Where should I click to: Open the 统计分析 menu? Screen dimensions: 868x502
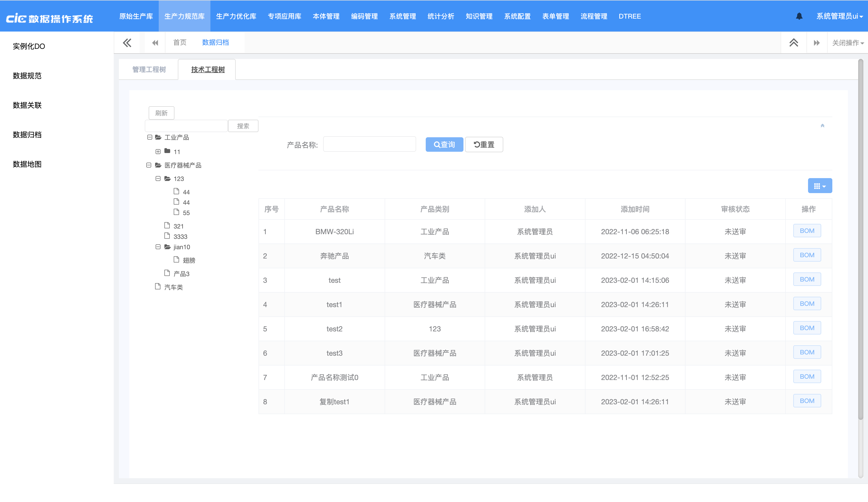(x=440, y=16)
